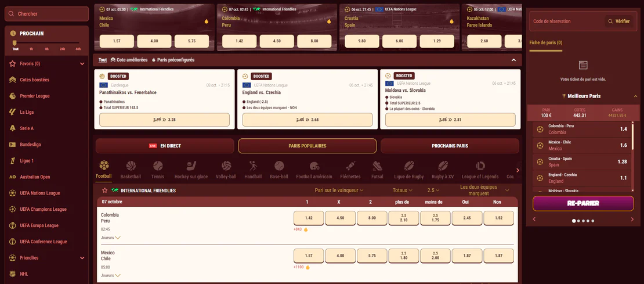Pick the Fléchettes darts icon
Screen dimensions: 644x284
(350, 166)
